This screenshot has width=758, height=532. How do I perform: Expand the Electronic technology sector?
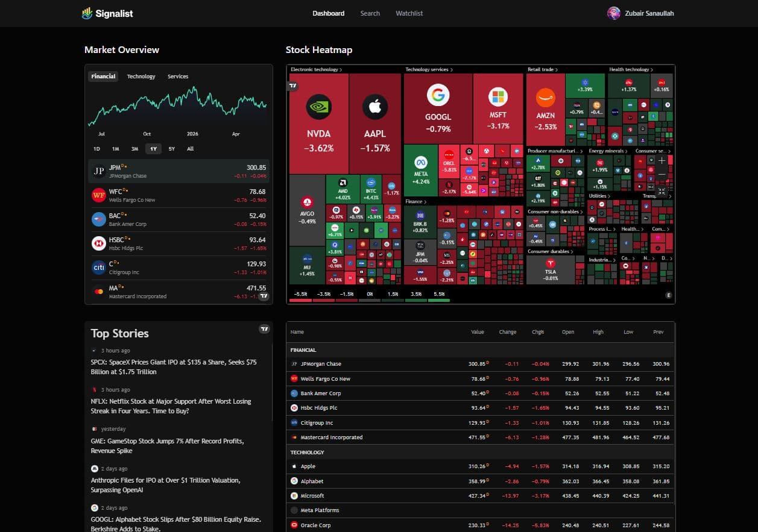pyautogui.click(x=316, y=69)
